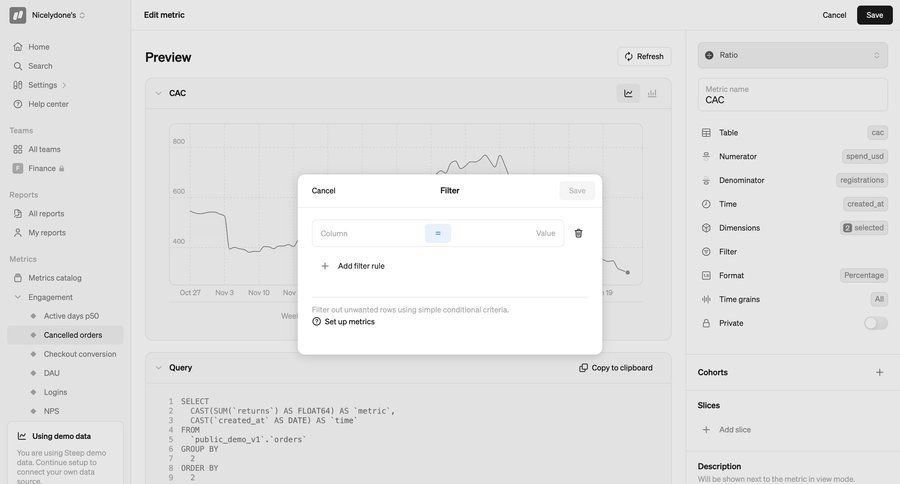Select the Checkout conversion metric
The image size is (900, 484).
coord(80,354)
